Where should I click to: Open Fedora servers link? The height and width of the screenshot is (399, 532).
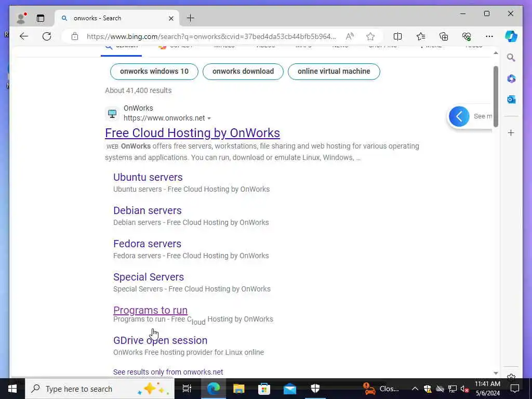tap(147, 244)
